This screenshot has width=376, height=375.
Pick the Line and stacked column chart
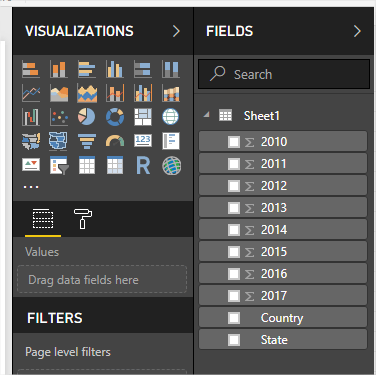coord(115,93)
